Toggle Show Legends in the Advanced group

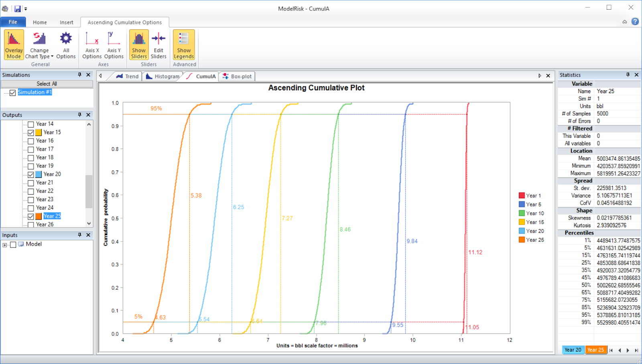(183, 44)
